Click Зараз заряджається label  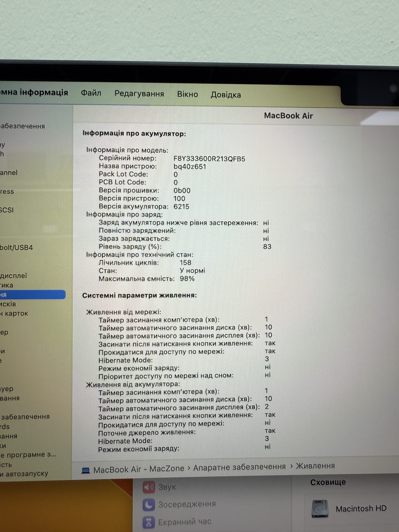click(x=134, y=239)
